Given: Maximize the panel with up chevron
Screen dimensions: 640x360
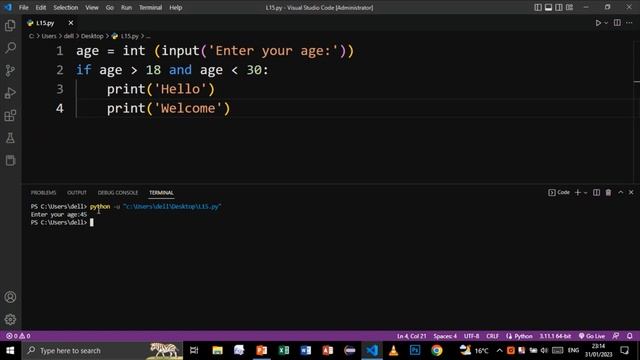Looking at the screenshot, I should (620, 192).
